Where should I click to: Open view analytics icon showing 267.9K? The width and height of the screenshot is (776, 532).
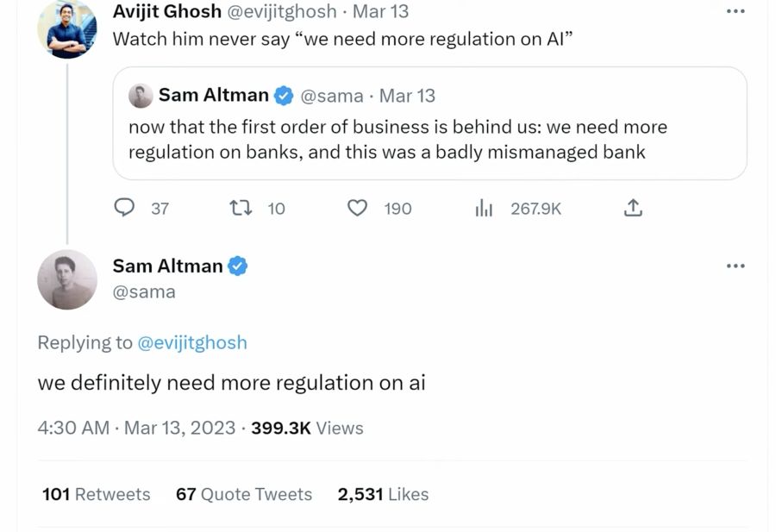click(x=484, y=208)
